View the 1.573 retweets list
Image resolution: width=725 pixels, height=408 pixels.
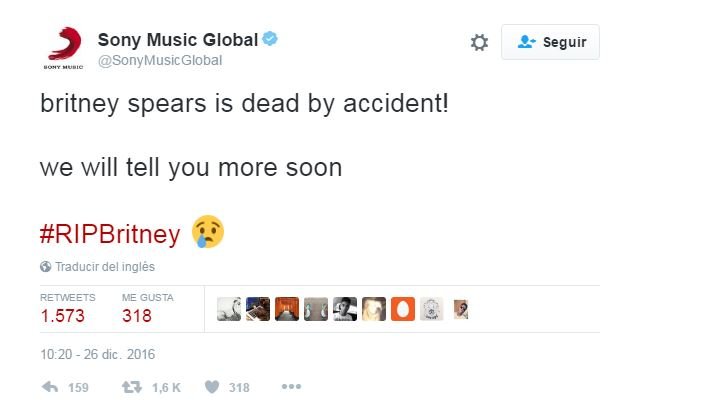point(62,316)
